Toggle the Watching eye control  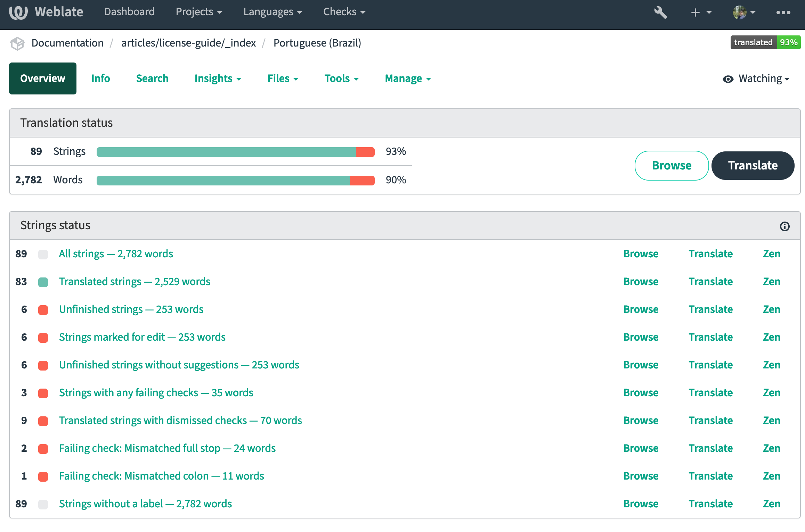[756, 79]
